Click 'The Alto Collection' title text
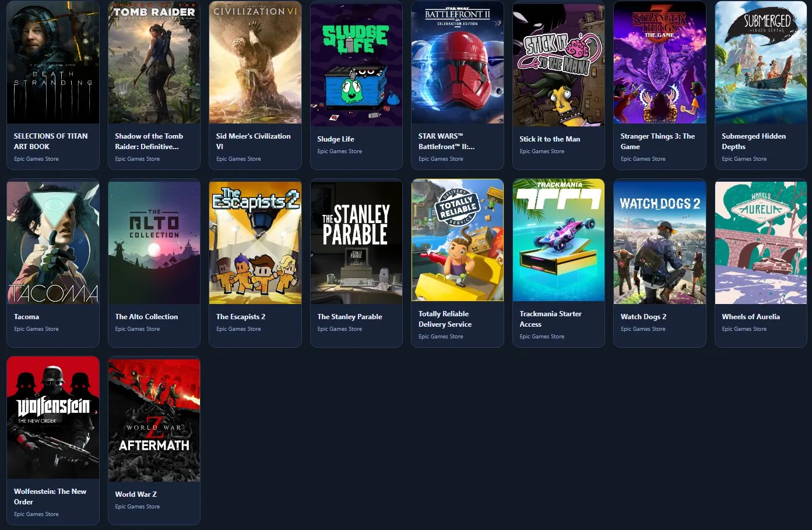Viewport: 812px width, 530px height. click(146, 317)
